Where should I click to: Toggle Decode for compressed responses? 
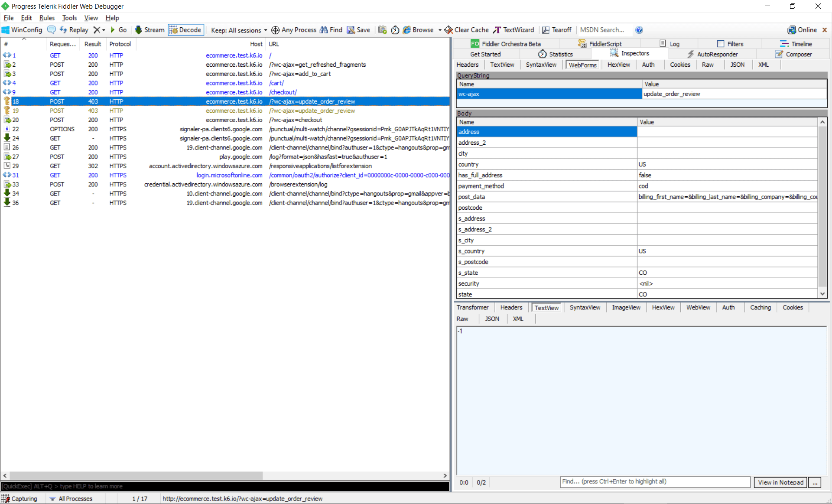185,29
